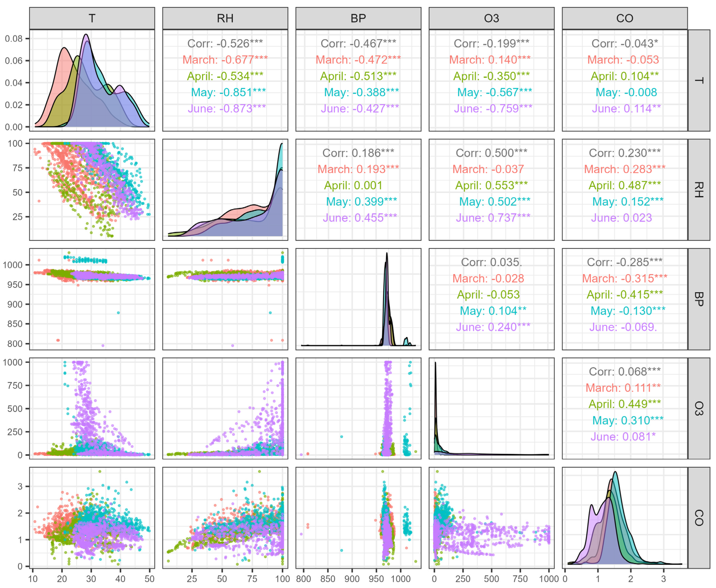Click 'Corr: 0.068***' label
Viewport: 716px width, 588px height.
coord(625,371)
